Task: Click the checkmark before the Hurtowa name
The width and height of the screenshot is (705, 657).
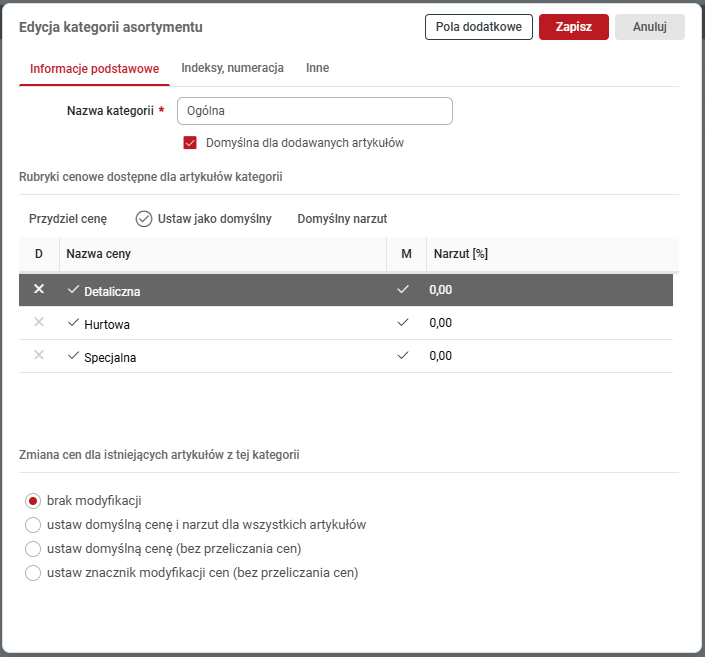Action: (73, 323)
